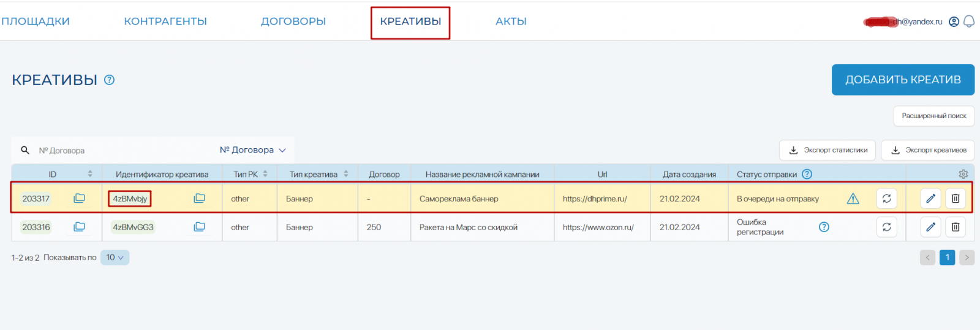Copy ID 203316 with copy icon

pyautogui.click(x=79, y=227)
